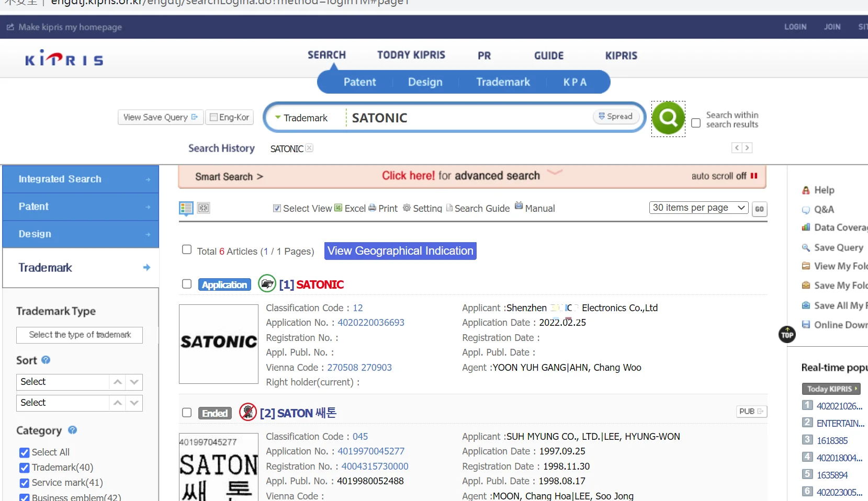Open Q&A in right sidebar
This screenshot has width=868, height=501.
[x=818, y=209]
